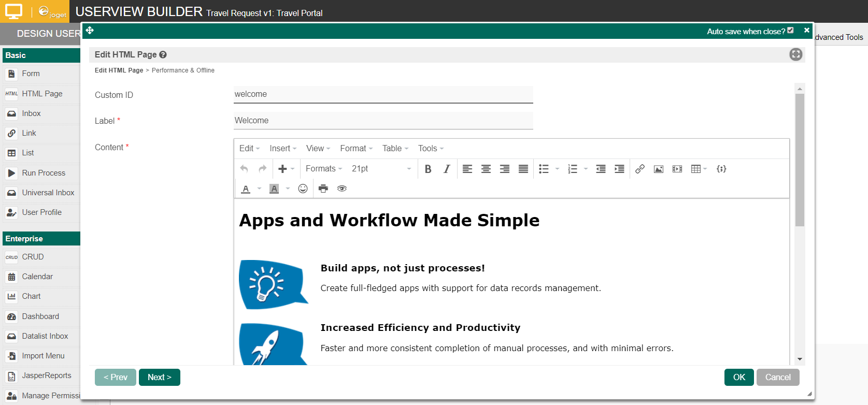Screen dimensions: 868x405
Task: Open the Table menu
Action: tap(395, 149)
